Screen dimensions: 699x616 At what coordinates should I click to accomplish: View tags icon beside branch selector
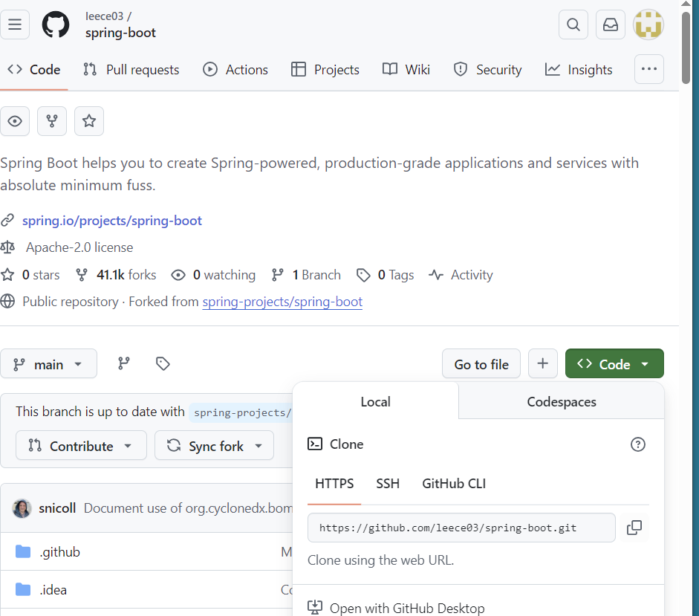click(163, 364)
